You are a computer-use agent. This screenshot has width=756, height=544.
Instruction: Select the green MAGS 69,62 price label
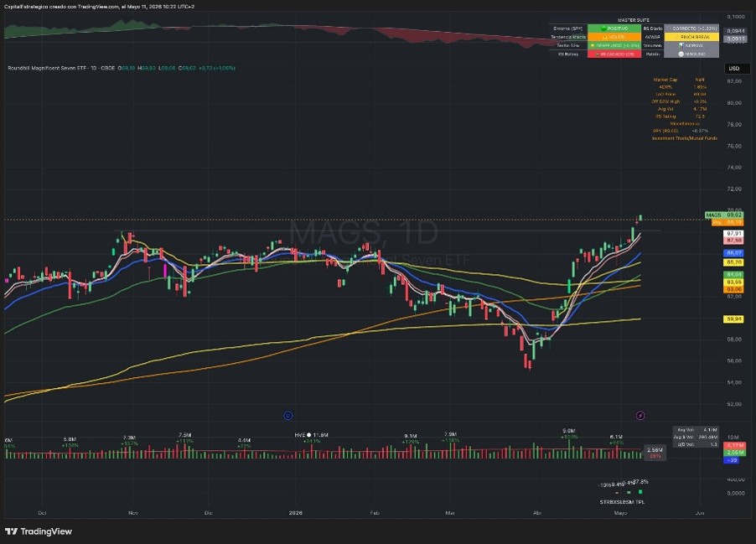pyautogui.click(x=723, y=215)
